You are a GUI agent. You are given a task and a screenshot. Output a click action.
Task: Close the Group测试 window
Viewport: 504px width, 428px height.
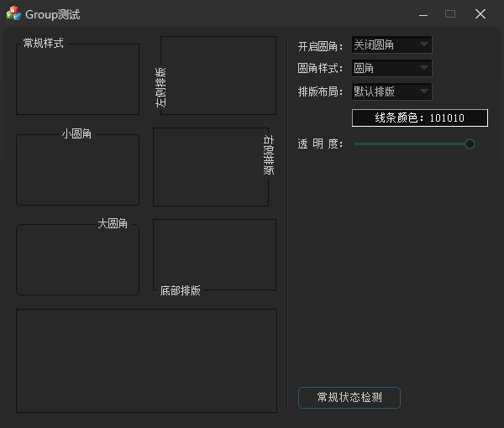(x=480, y=14)
